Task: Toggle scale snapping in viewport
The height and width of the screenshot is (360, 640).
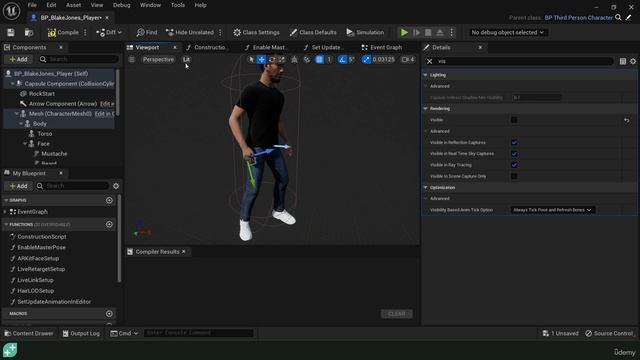Action: coord(367,60)
